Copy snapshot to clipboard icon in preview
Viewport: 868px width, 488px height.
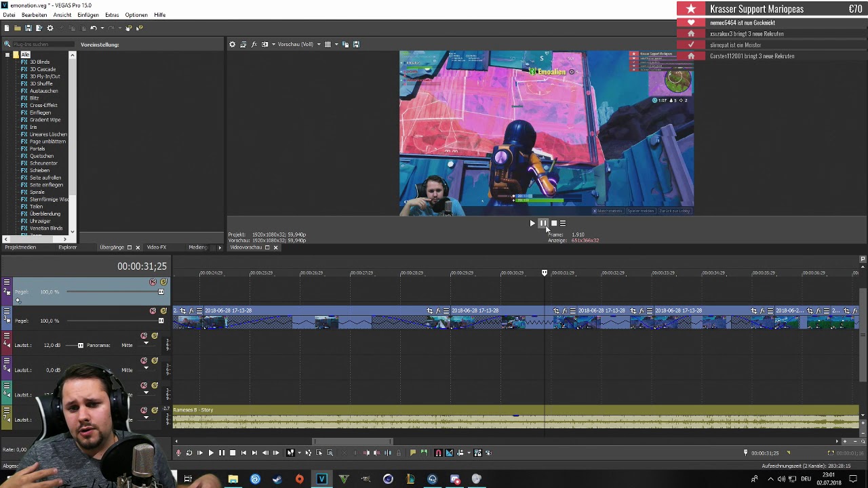(x=345, y=45)
